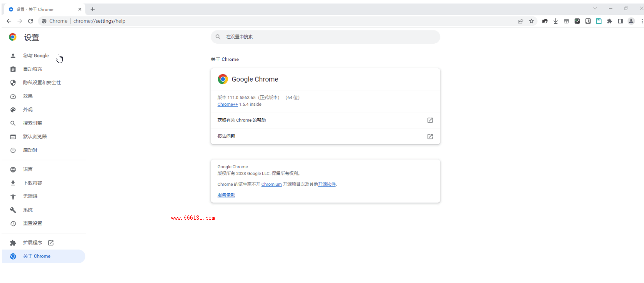Open the 服务条款 link
This screenshot has width=644, height=283.
pyautogui.click(x=226, y=195)
